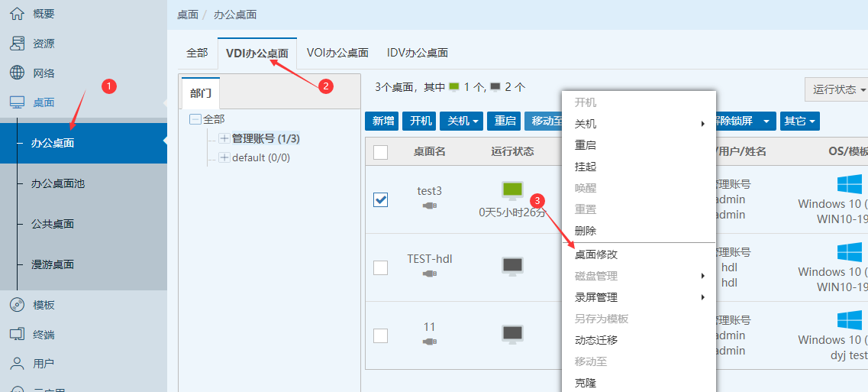Click the 资源 server icon in sidebar
868x392 pixels.
tap(17, 44)
